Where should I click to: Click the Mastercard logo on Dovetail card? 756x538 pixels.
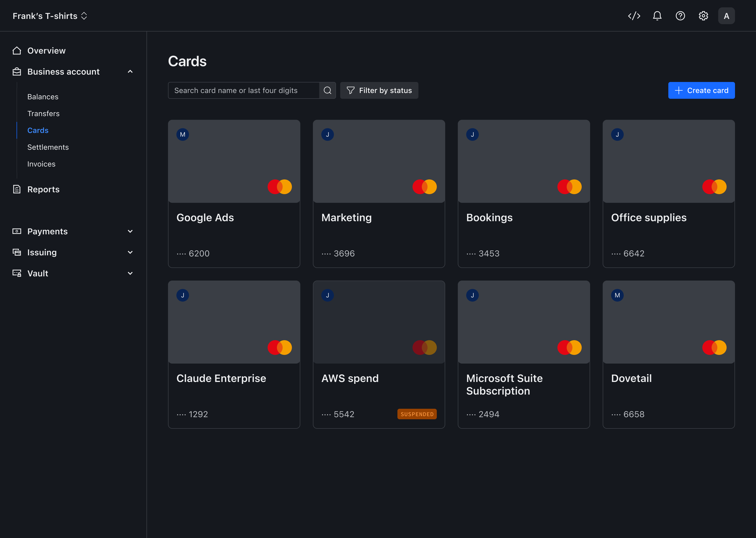(x=714, y=348)
